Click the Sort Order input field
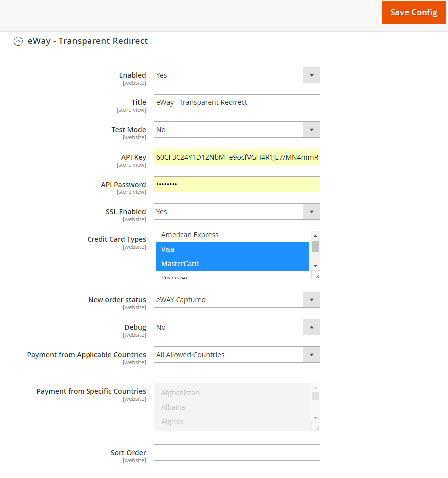Viewport: 448px width, 478px height. point(237,452)
